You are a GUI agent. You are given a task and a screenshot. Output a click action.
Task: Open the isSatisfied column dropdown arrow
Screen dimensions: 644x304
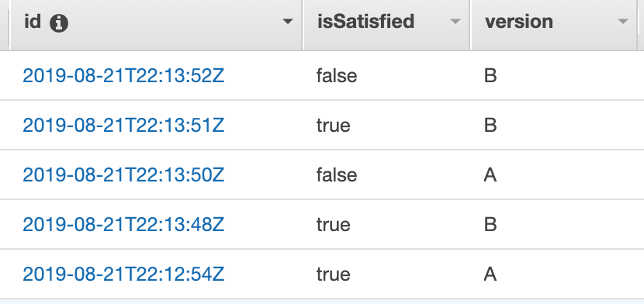pyautogui.click(x=455, y=22)
